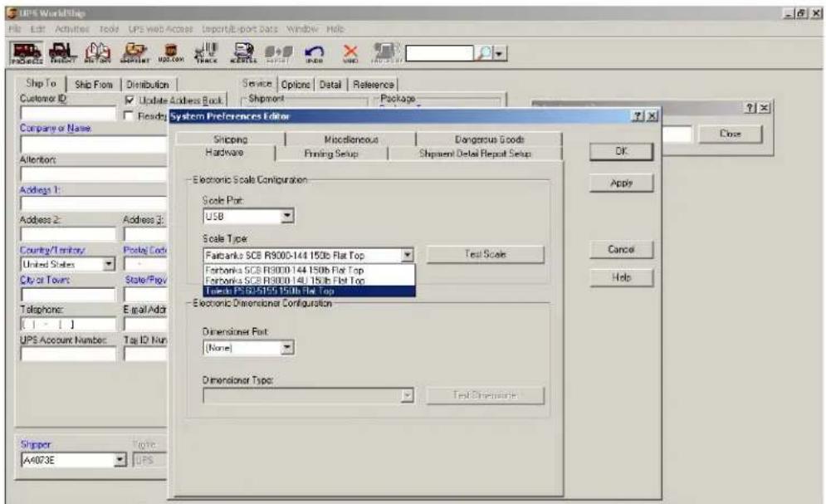Click the grayed icon beside the search box
The height and width of the screenshot is (504, 826).
pos(386,53)
